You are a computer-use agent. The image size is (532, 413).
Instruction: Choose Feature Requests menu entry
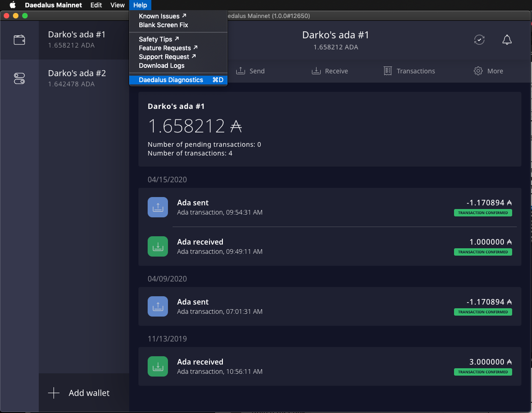(x=178, y=48)
